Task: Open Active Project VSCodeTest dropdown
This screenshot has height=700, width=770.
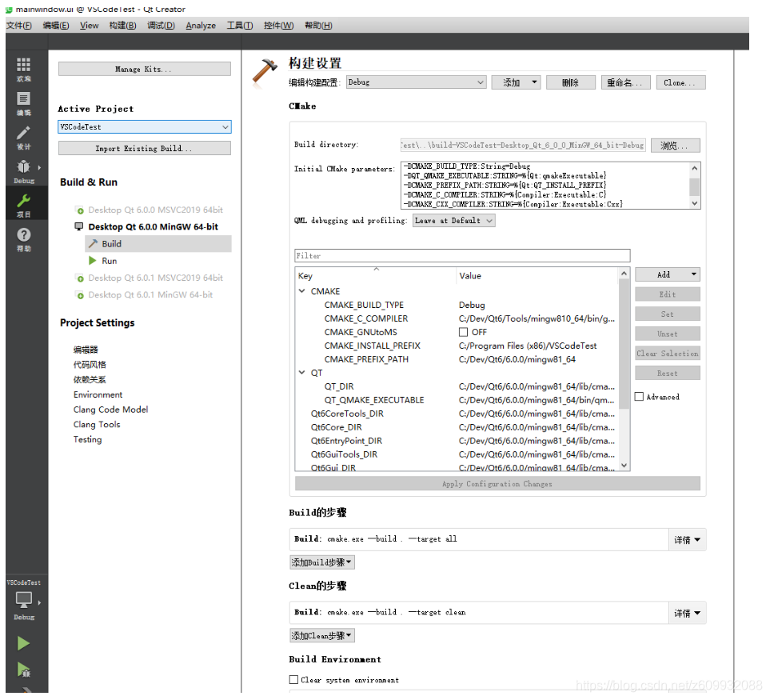Action: click(145, 126)
